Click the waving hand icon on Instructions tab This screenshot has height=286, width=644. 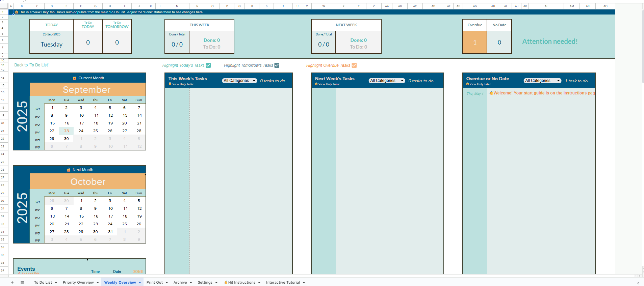[225, 282]
